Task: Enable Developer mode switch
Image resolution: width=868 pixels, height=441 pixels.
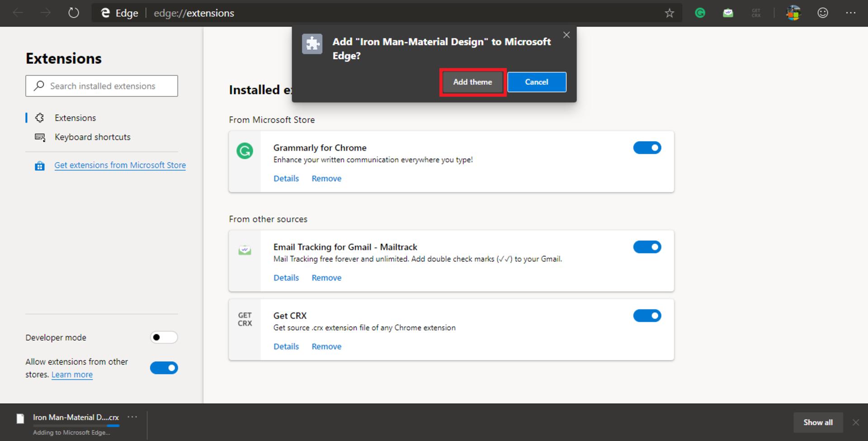Action: pos(164,337)
